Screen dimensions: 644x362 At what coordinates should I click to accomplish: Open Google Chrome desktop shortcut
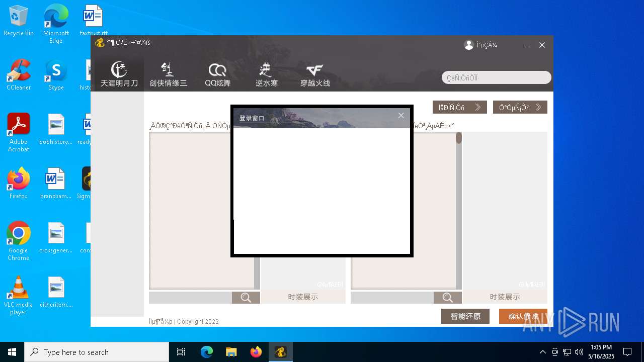[19, 241]
